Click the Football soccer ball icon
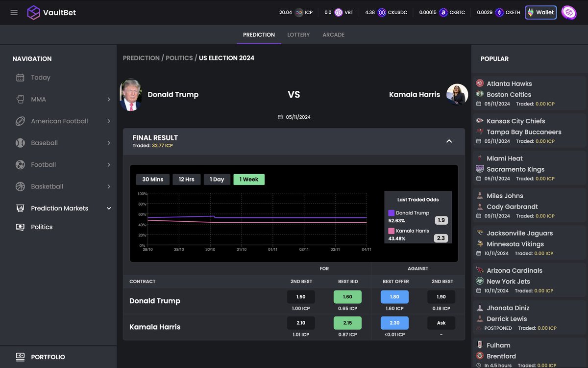Image resolution: width=588 pixels, height=368 pixels. click(20, 165)
